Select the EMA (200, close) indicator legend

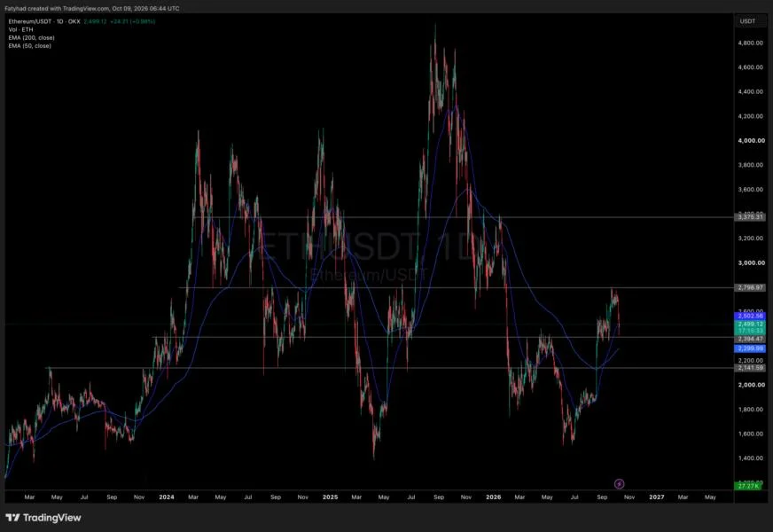[32, 38]
